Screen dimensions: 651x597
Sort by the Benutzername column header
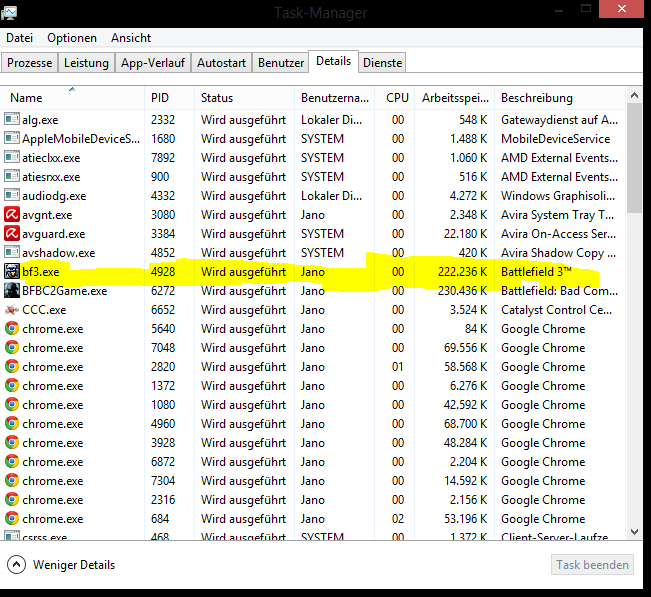point(334,98)
